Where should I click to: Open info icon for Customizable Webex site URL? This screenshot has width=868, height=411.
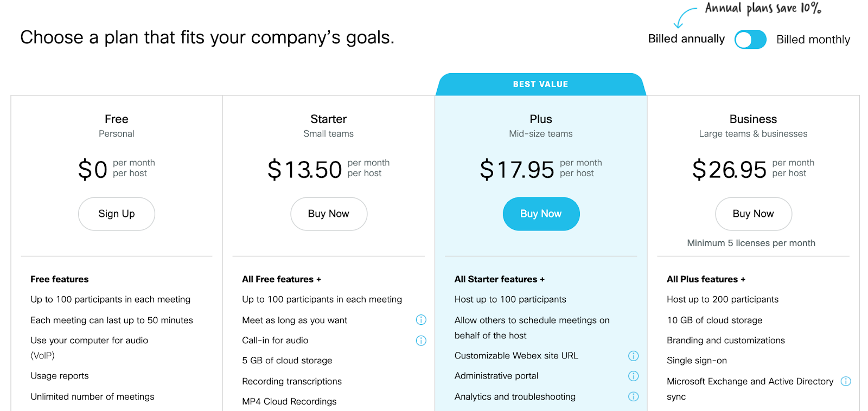coord(633,356)
